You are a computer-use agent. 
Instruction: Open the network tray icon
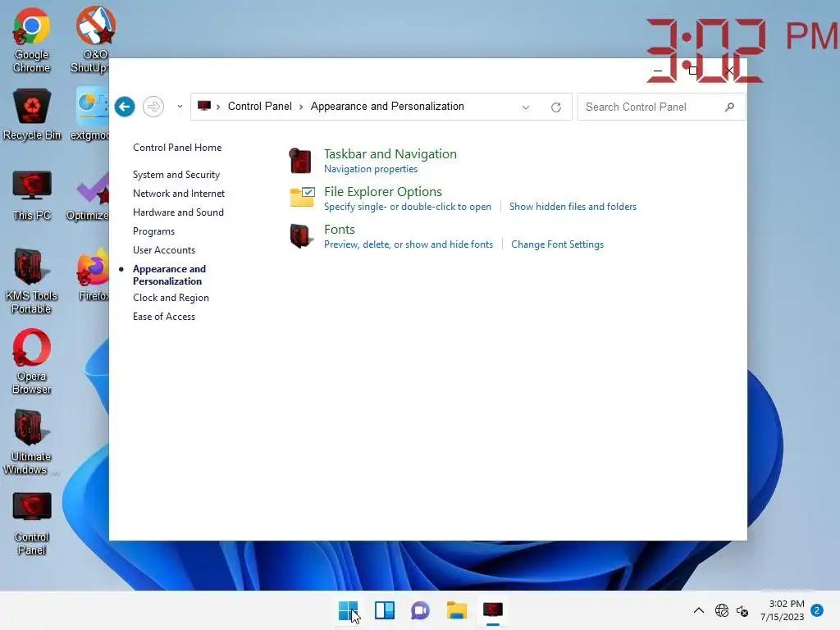722,610
